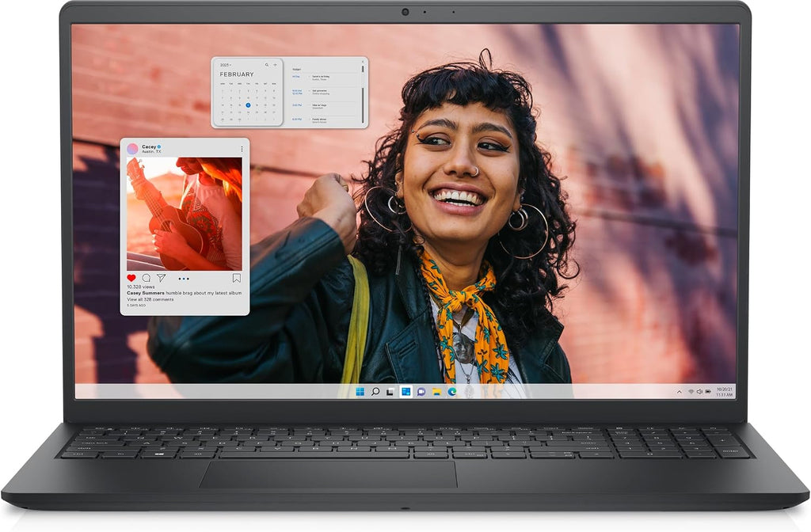Screen dimensions: 811x532
Task: Click the FEBRUARY month heading
Action: 237,74
